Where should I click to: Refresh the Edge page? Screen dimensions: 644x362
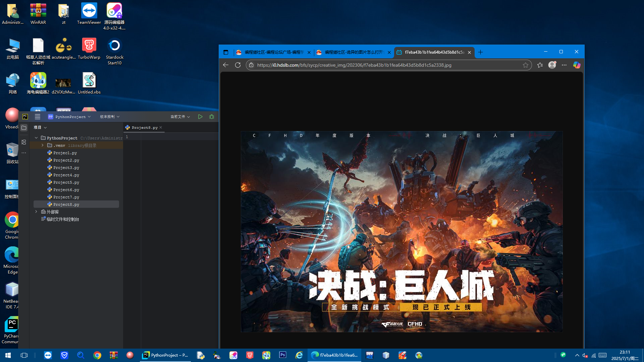click(238, 65)
